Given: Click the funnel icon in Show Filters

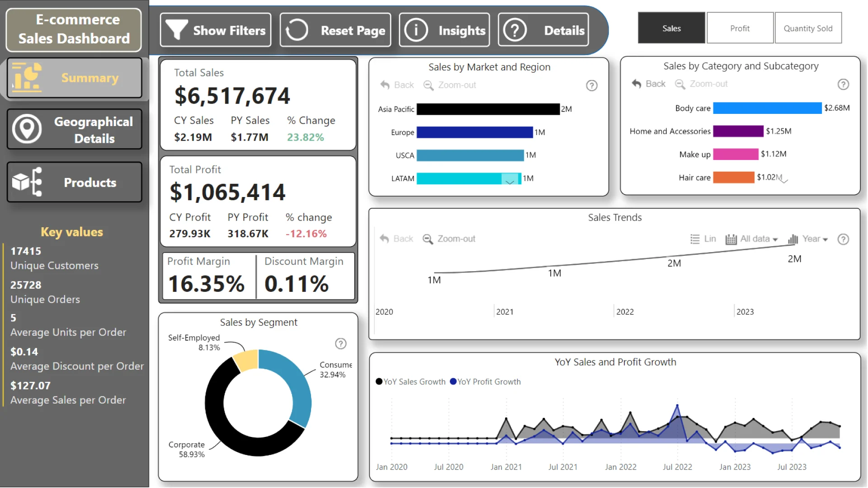Looking at the screenshot, I should (176, 30).
